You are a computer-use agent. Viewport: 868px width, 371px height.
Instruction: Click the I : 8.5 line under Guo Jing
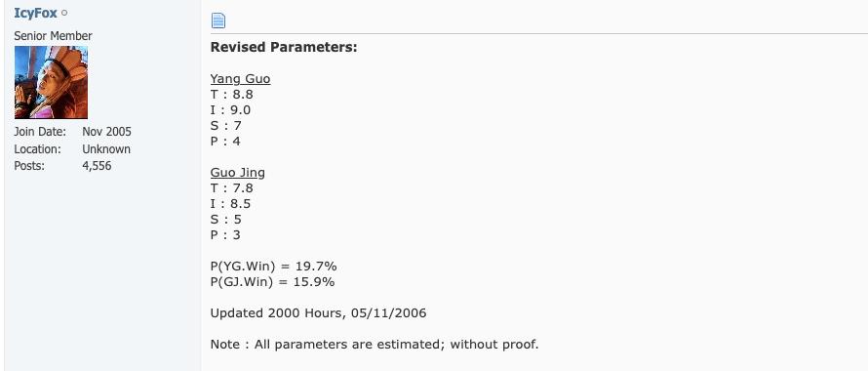tap(231, 204)
